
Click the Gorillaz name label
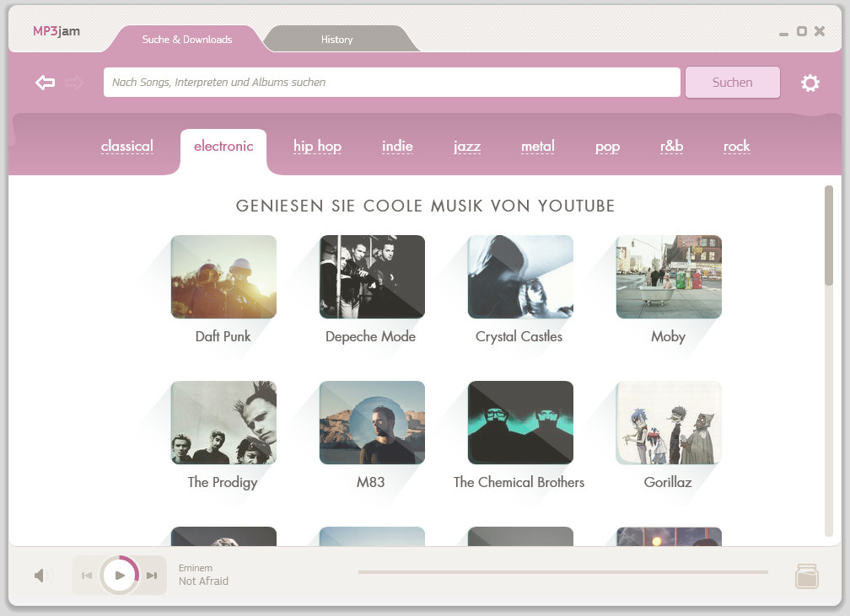click(668, 482)
